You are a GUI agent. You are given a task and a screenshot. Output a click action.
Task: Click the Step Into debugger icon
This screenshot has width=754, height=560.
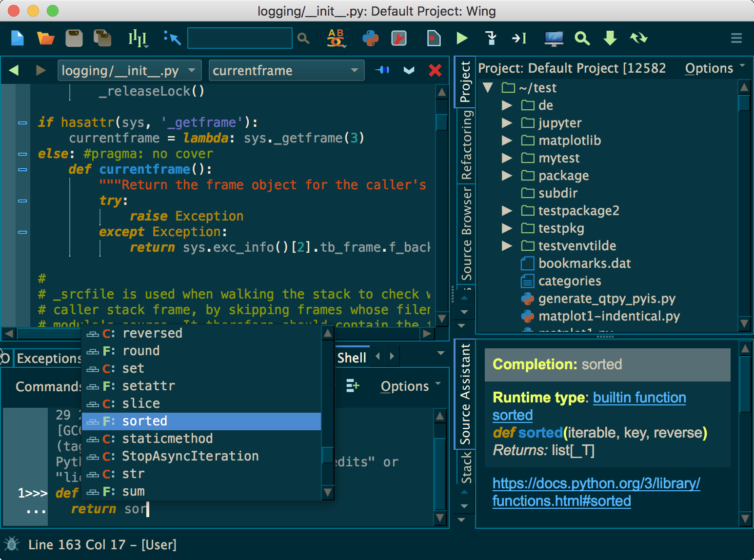point(491,38)
